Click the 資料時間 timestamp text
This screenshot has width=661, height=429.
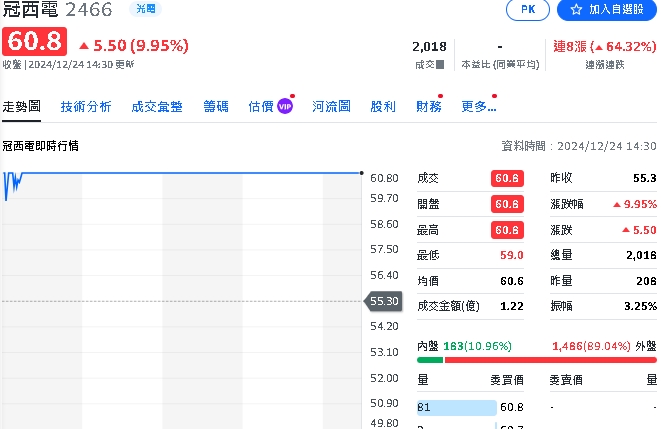[x=579, y=146]
